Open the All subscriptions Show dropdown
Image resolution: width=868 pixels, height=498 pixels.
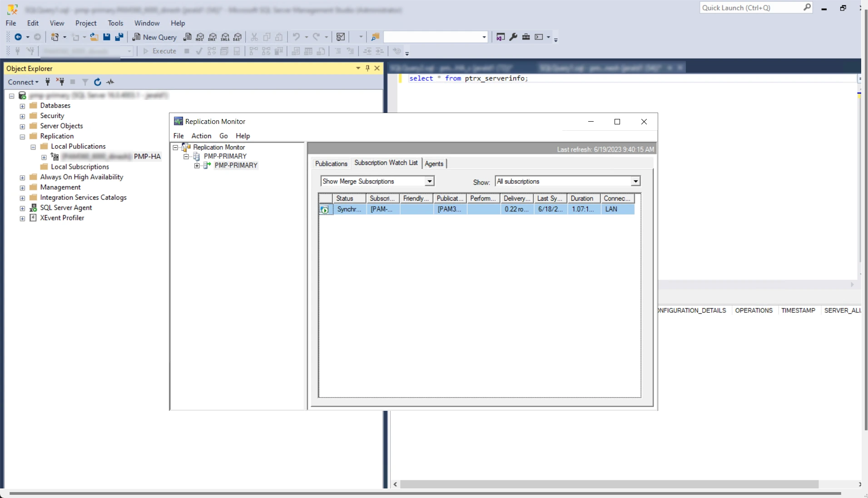635,181
